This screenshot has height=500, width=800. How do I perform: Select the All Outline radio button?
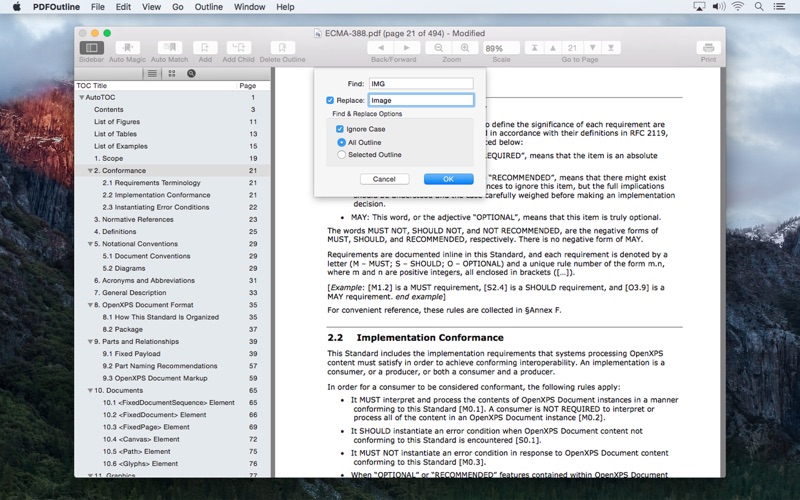click(x=341, y=142)
